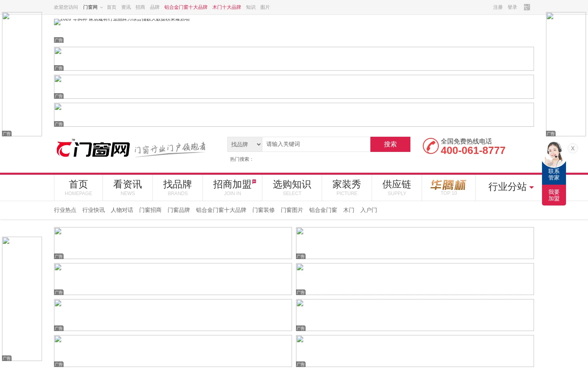This screenshot has width=588, height=369.
Task: Open the 供应链 SUPPLY tab
Action: tap(397, 187)
